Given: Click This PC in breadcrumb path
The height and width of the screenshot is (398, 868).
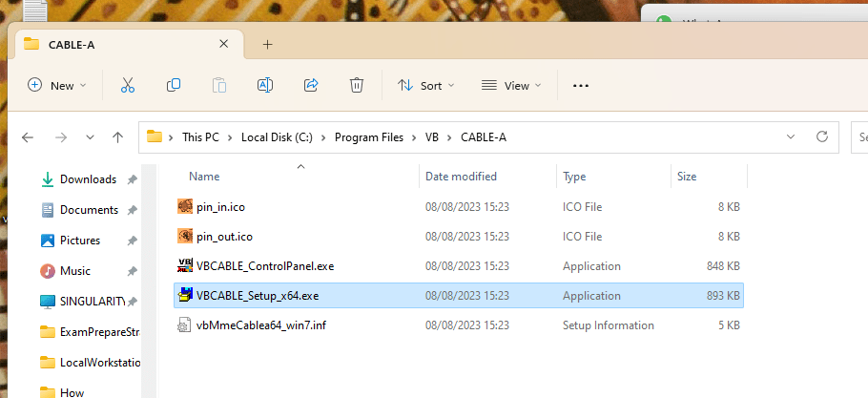Looking at the screenshot, I should click(201, 137).
